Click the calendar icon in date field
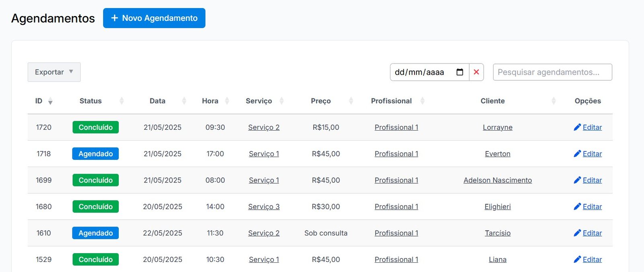The image size is (644, 272). [x=460, y=72]
